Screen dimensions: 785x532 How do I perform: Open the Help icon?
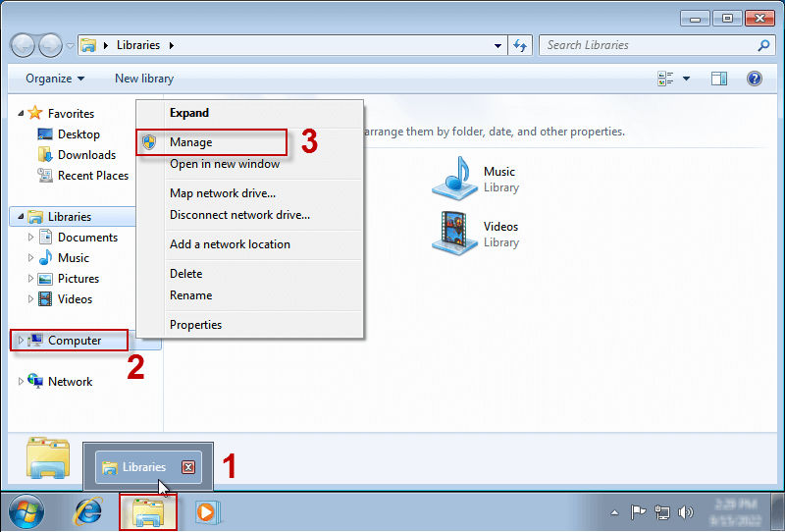tap(755, 79)
